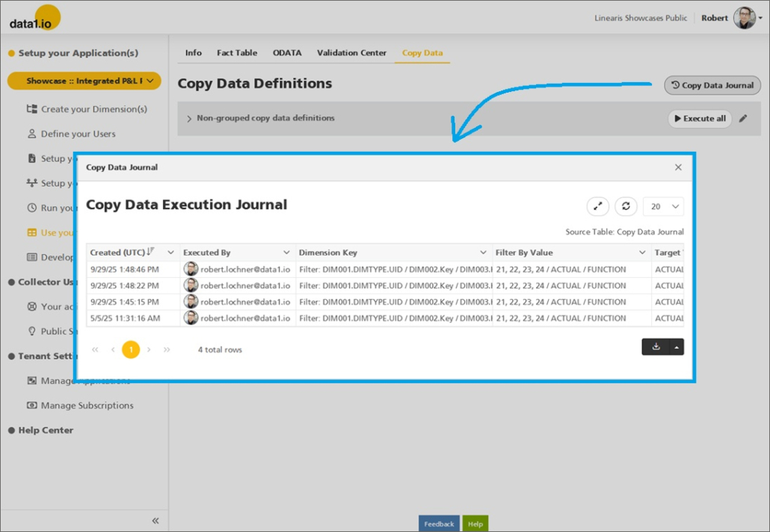The image size is (770, 532).
Task: Click the download export icon button
Action: [x=655, y=347]
